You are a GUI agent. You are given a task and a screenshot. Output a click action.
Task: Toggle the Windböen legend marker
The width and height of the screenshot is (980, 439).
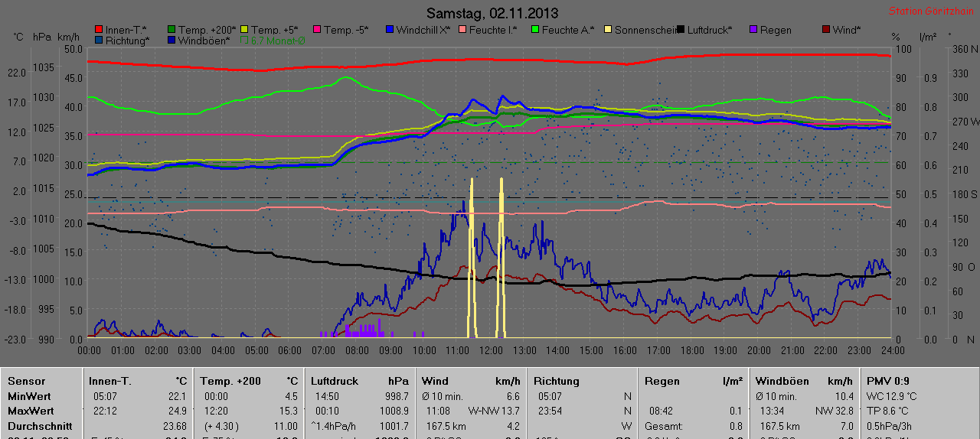pos(172,41)
